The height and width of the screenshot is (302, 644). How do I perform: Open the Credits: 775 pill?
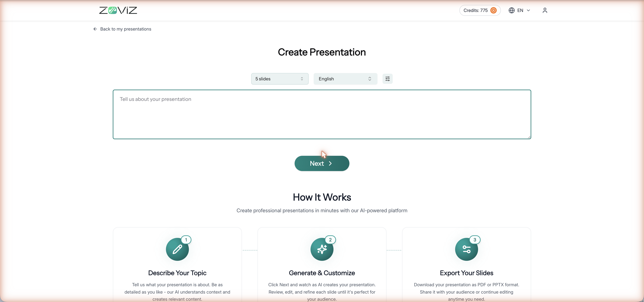[480, 10]
